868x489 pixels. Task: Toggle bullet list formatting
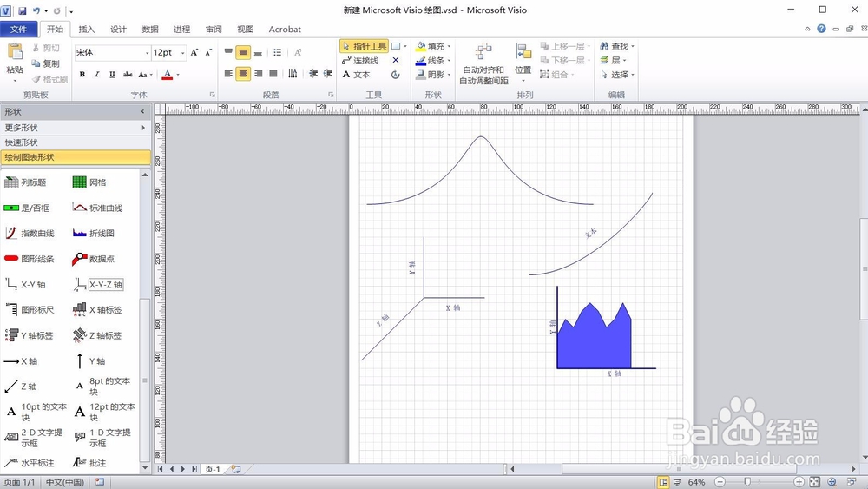pos(278,53)
